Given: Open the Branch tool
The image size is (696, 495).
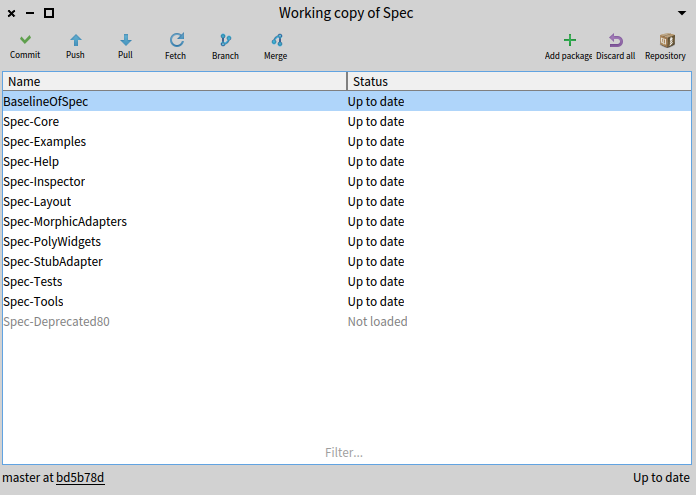Looking at the screenshot, I should 225,40.
